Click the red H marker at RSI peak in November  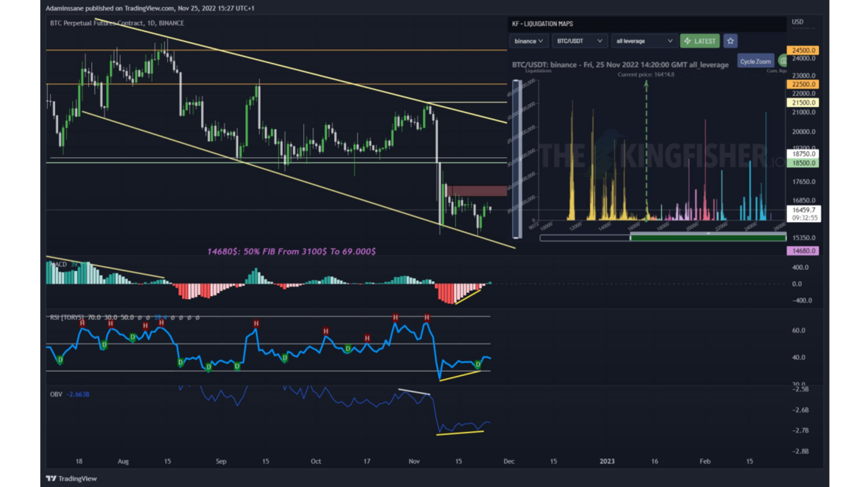(427, 317)
